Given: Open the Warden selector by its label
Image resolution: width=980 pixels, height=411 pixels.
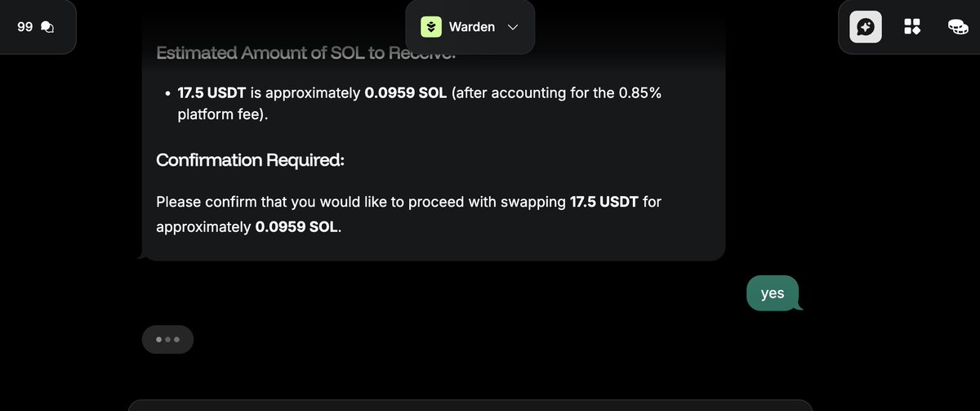Looking at the screenshot, I should click(472, 27).
